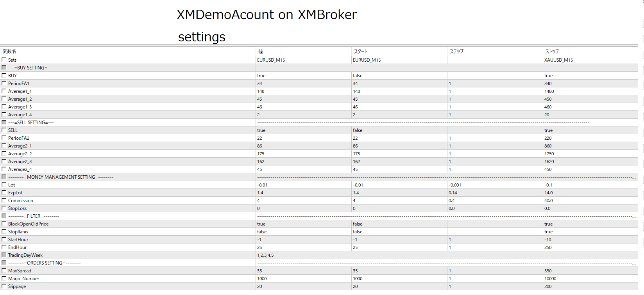This screenshot has height=295, width=644.
Task: Select the ExpLot step value 0.14
Action: pos(453,193)
